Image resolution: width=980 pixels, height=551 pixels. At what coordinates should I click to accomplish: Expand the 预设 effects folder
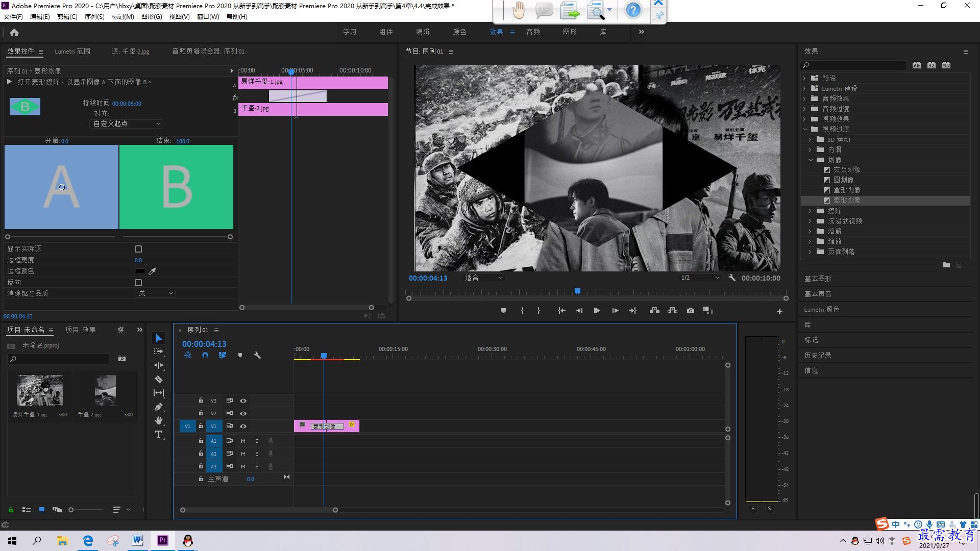click(x=805, y=78)
